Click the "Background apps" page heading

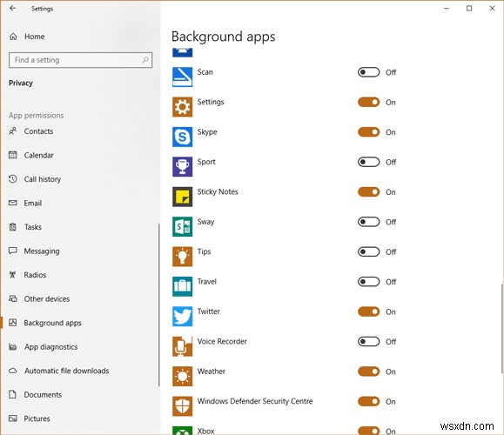224,37
